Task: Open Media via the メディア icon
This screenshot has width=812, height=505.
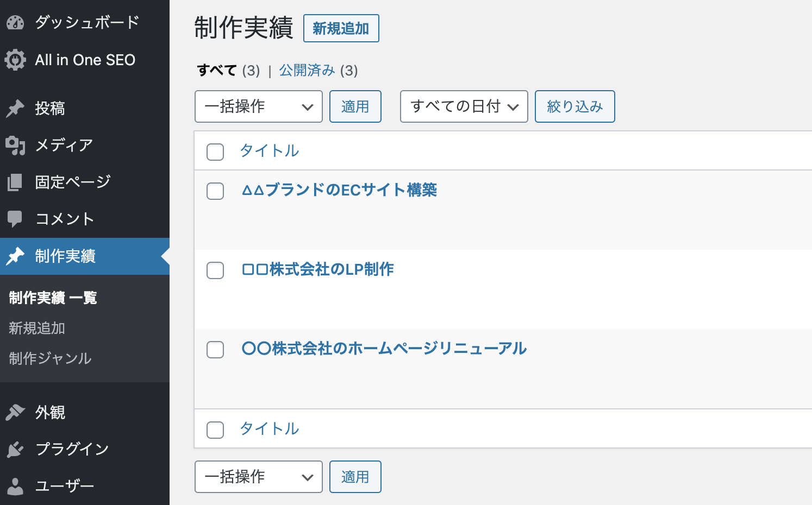Action: pos(15,145)
